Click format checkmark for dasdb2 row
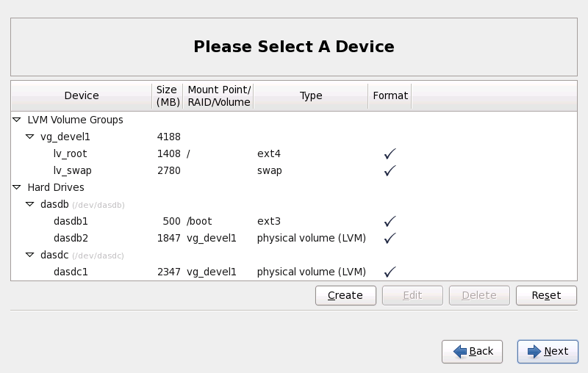This screenshot has width=588, height=373. pyautogui.click(x=390, y=238)
